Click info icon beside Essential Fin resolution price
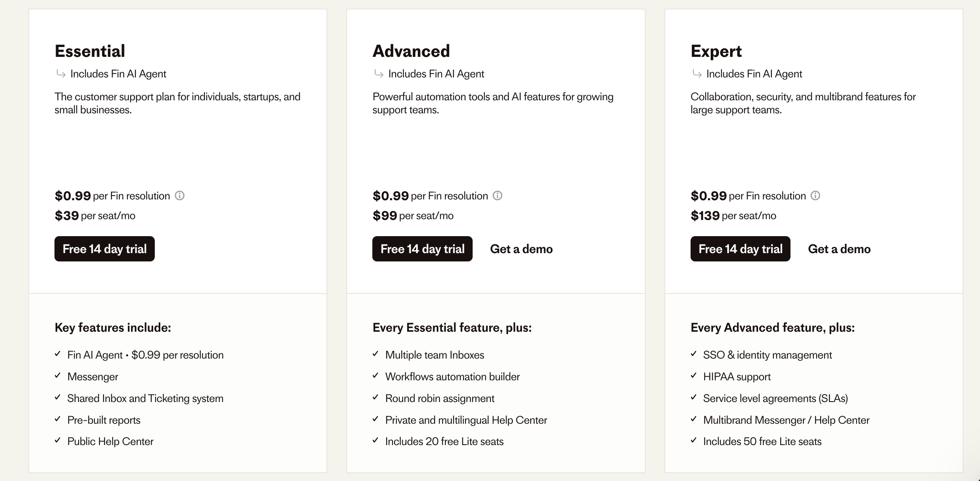Viewport: 980px width, 481px height. tap(180, 195)
